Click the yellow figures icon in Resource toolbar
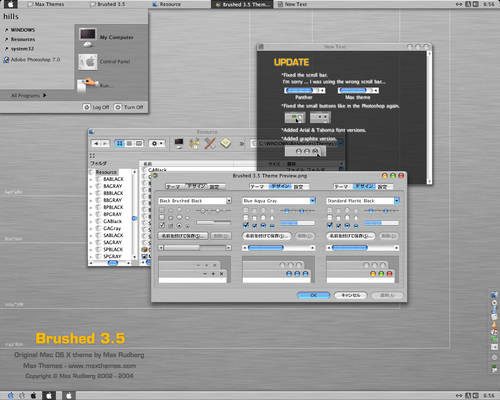The height and width of the screenshot is (400, 500). point(194,143)
